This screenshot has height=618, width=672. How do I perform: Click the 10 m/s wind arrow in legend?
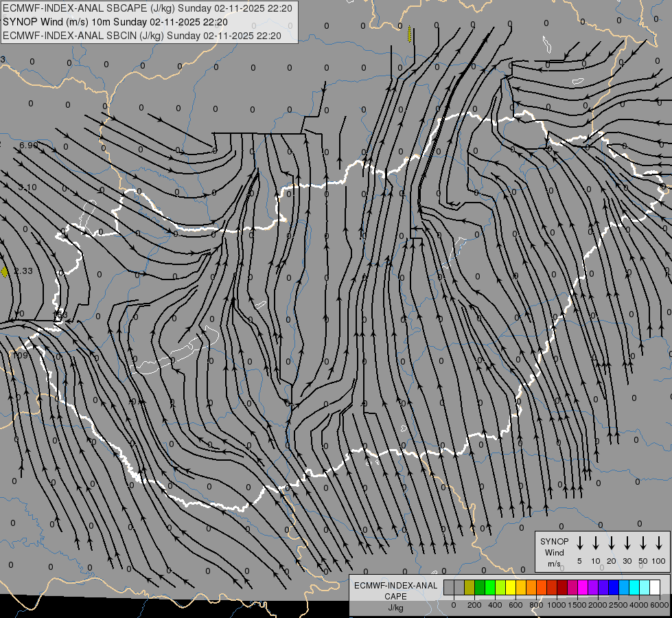596,543
